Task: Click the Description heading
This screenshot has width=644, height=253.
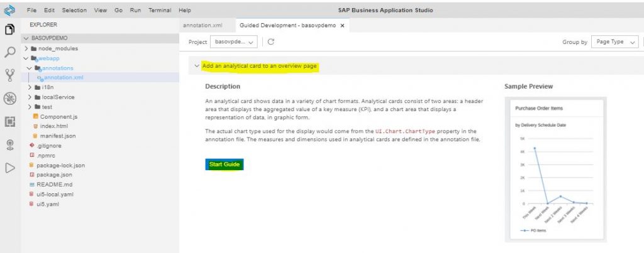Action: click(x=223, y=87)
